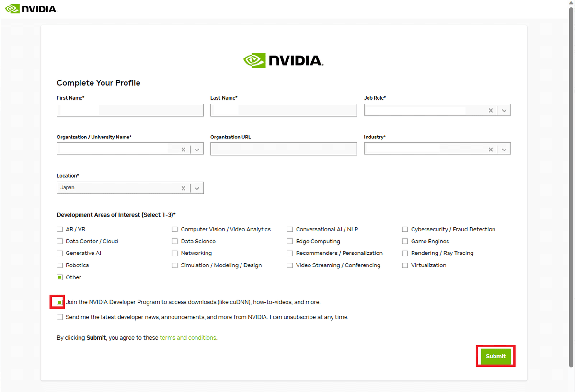Screen dimensions: 575x392
Task: Check Simulation / Modeling / Design
Action: (175, 265)
